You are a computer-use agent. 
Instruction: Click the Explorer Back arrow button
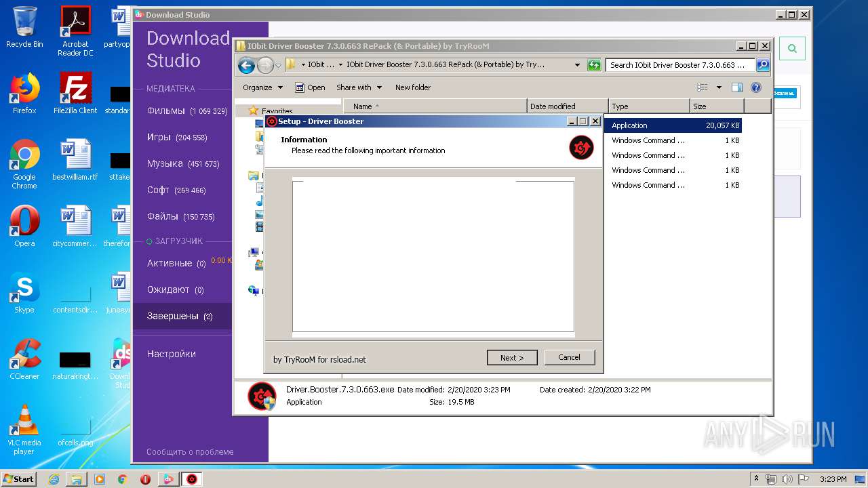click(246, 65)
